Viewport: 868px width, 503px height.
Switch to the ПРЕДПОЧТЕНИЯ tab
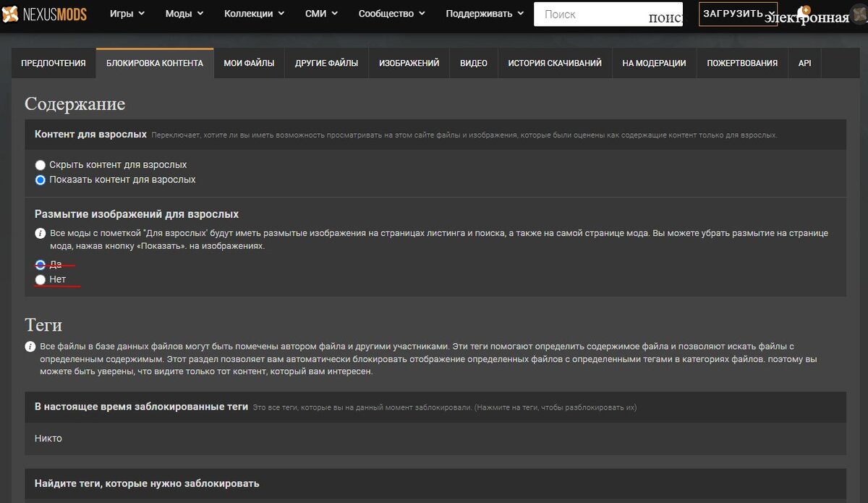point(54,63)
